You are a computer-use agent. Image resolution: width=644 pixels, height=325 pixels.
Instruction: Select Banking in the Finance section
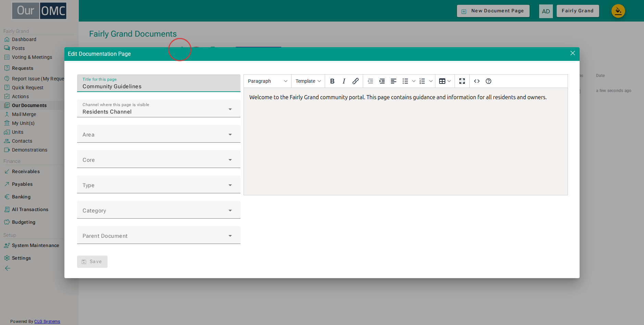[21, 197]
